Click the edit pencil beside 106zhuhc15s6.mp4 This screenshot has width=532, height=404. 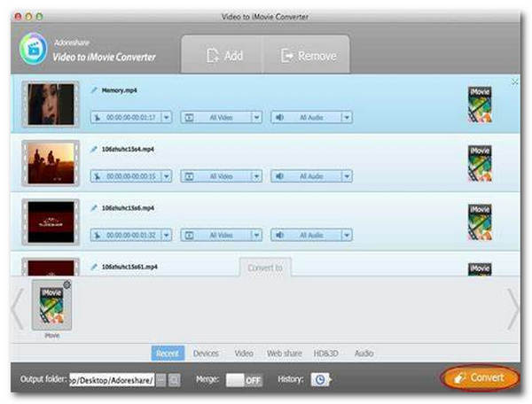pos(94,208)
